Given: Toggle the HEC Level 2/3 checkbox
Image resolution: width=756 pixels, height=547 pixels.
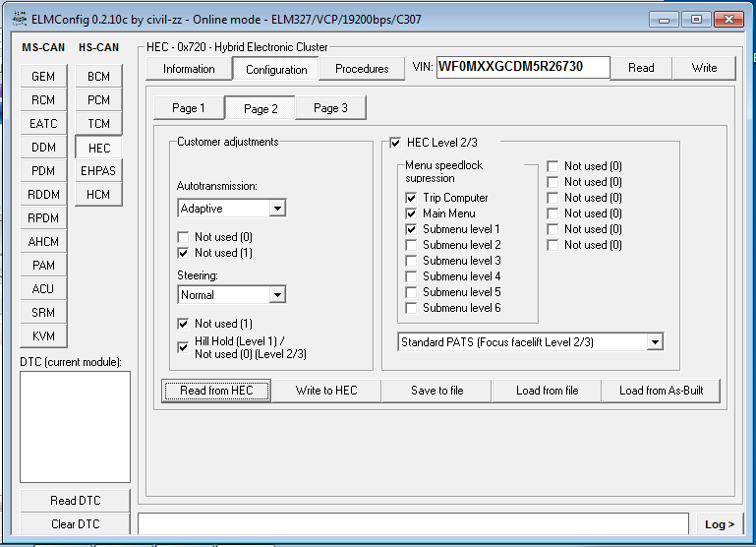Looking at the screenshot, I should [395, 143].
